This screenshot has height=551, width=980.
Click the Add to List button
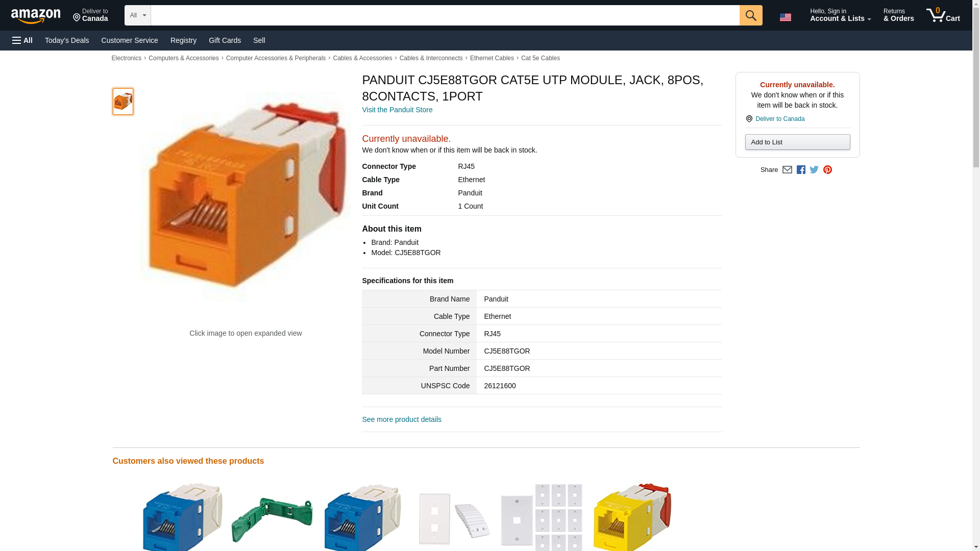click(x=797, y=142)
